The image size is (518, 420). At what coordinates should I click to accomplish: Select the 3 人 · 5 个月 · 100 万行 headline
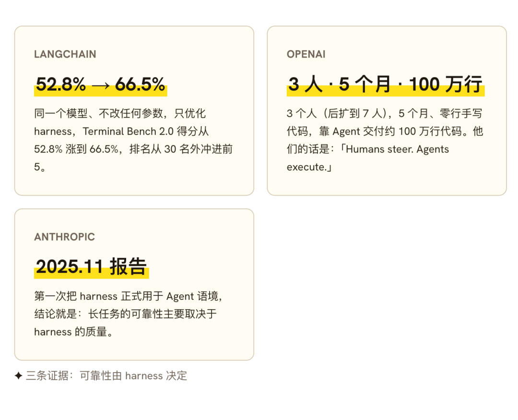385,84
